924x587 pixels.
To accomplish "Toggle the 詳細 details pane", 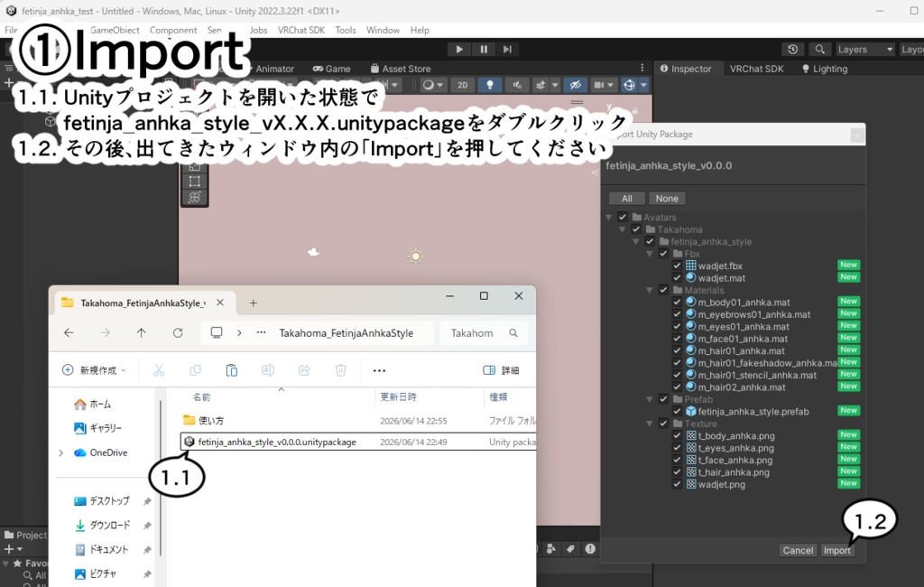I will [501, 370].
